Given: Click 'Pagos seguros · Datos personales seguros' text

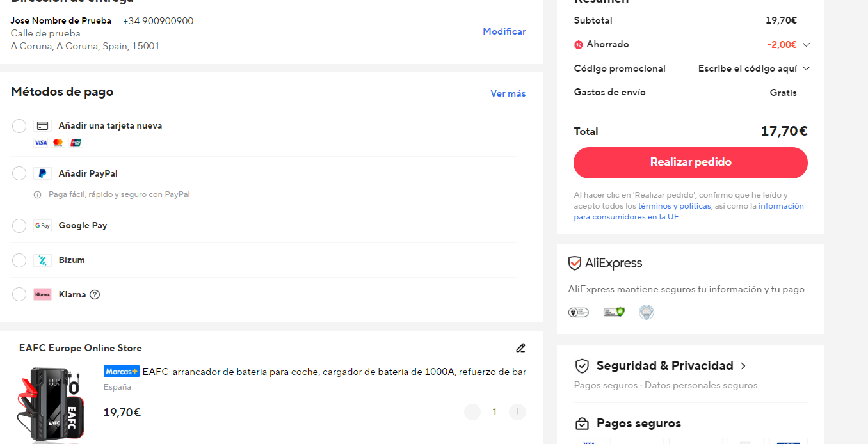Looking at the screenshot, I should 666,385.
